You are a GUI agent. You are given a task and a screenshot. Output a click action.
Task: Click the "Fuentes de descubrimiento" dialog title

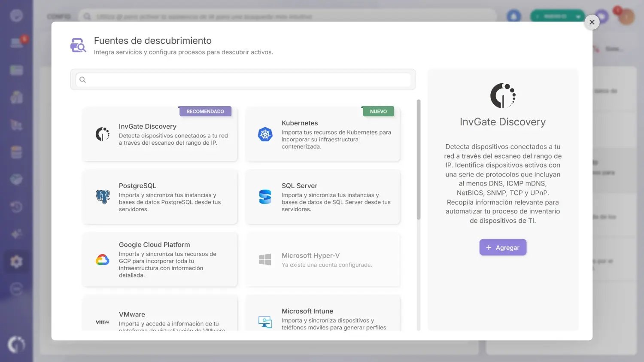pos(153,40)
